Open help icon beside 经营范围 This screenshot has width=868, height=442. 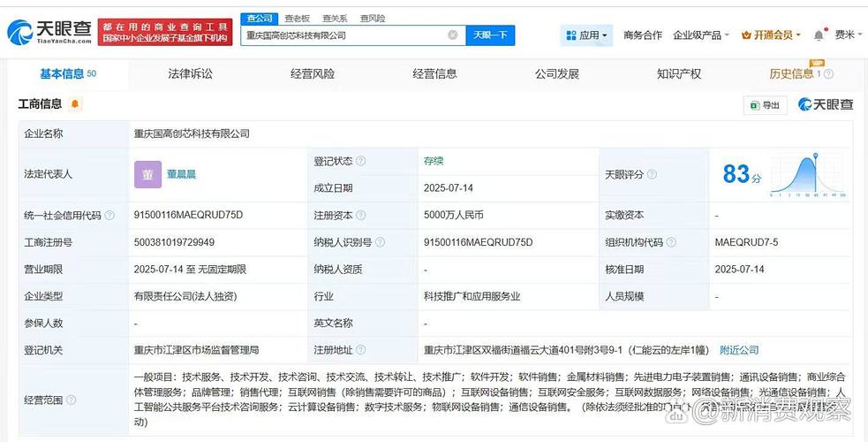tap(71, 400)
